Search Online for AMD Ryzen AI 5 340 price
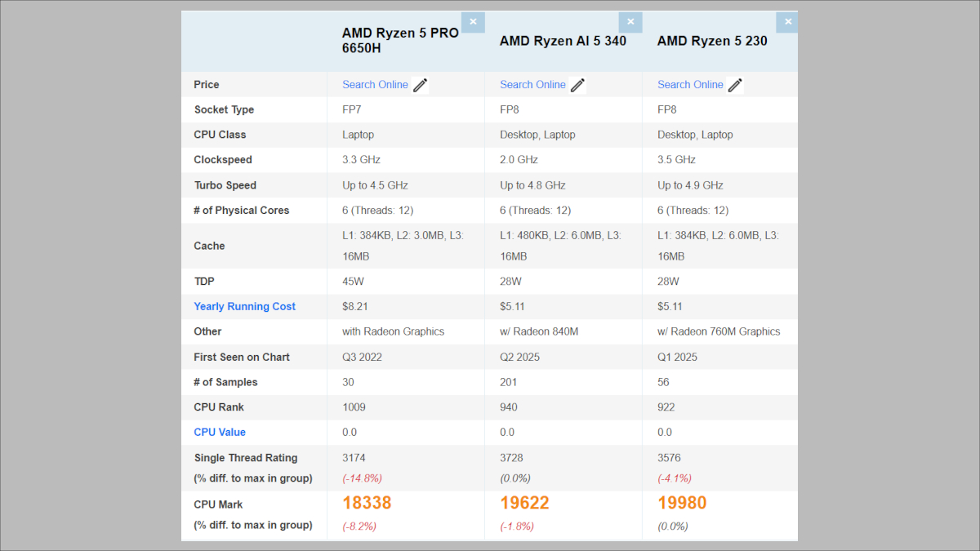This screenshot has width=980, height=551. [532, 84]
